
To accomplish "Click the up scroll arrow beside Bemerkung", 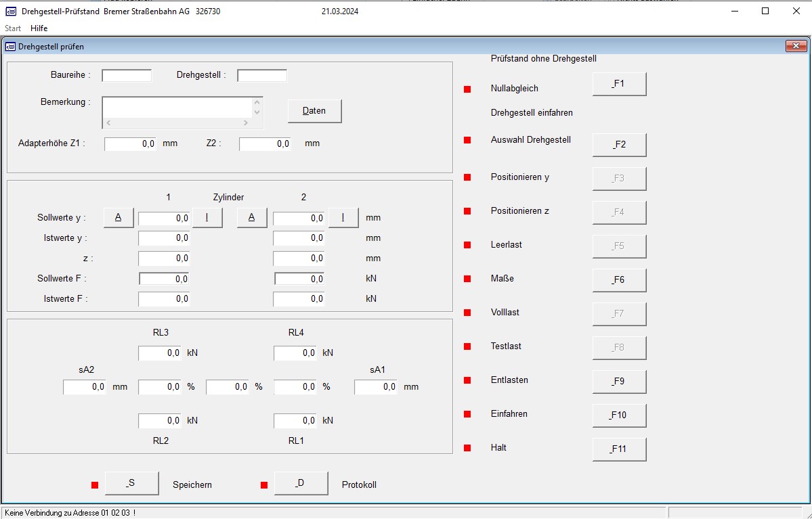I will [256, 101].
